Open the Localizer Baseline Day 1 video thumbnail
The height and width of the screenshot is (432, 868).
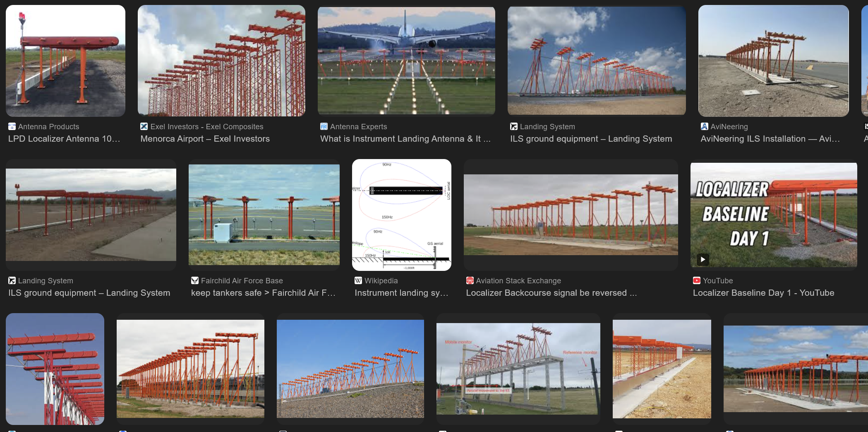pyautogui.click(x=774, y=215)
